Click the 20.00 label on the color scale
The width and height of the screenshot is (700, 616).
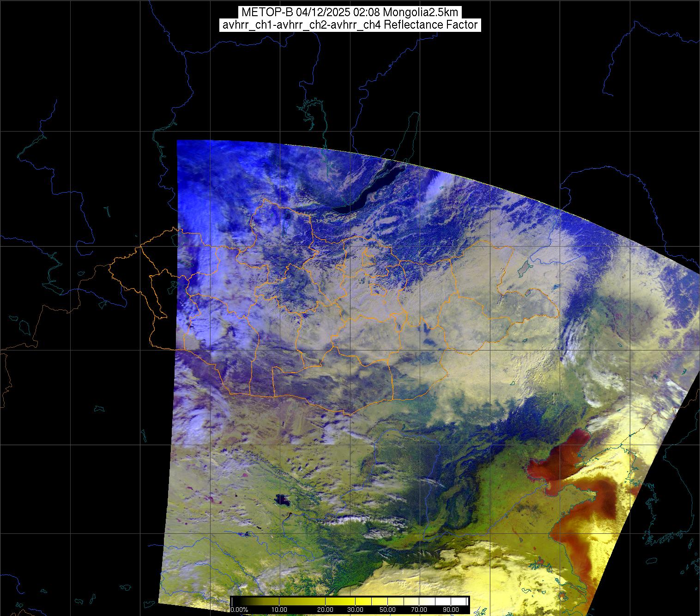[x=326, y=610]
